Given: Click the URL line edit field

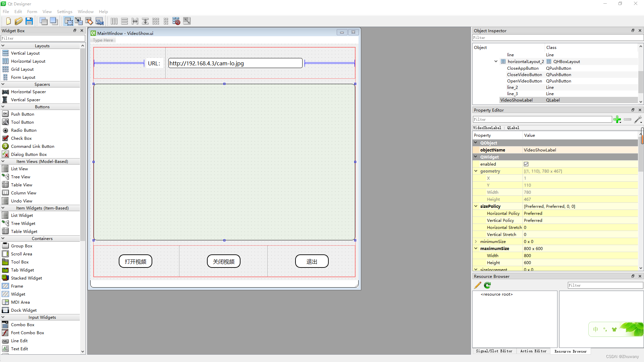Looking at the screenshot, I should point(235,63).
